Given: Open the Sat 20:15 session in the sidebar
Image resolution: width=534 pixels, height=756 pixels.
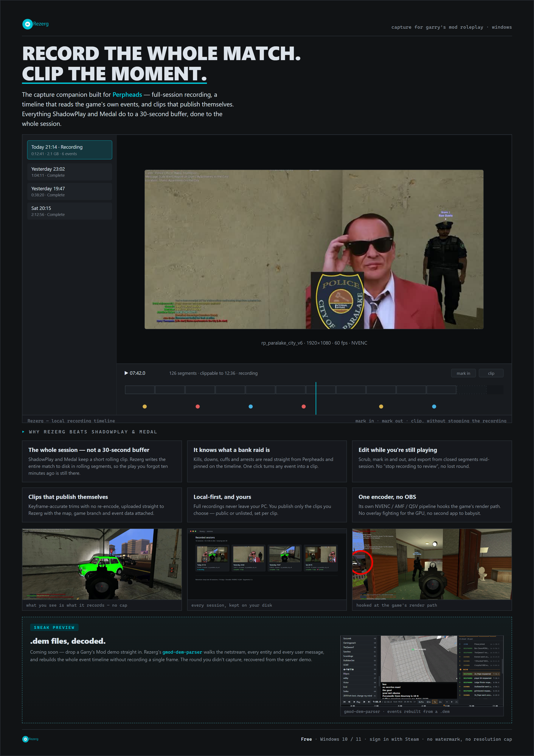Looking at the screenshot, I should pyautogui.click(x=69, y=211).
